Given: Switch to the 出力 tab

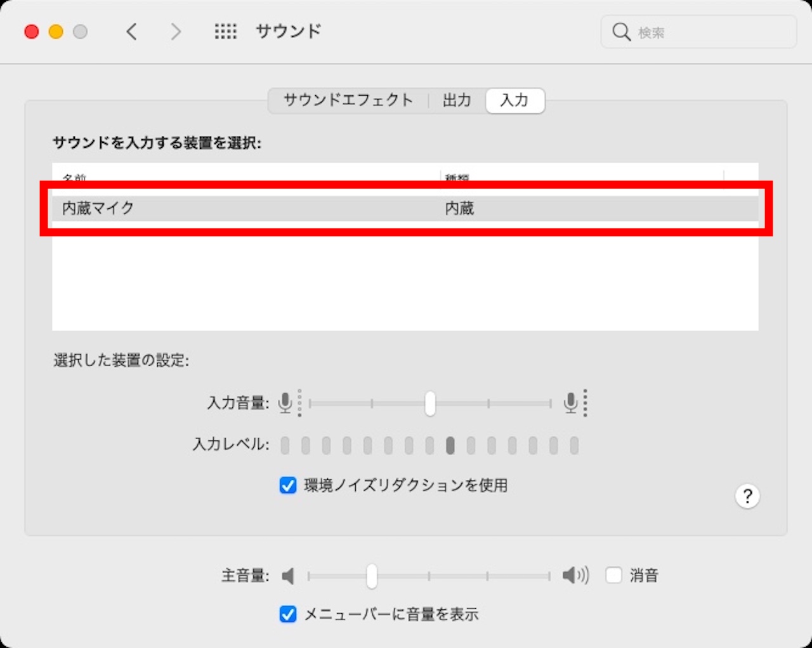Looking at the screenshot, I should [x=457, y=100].
